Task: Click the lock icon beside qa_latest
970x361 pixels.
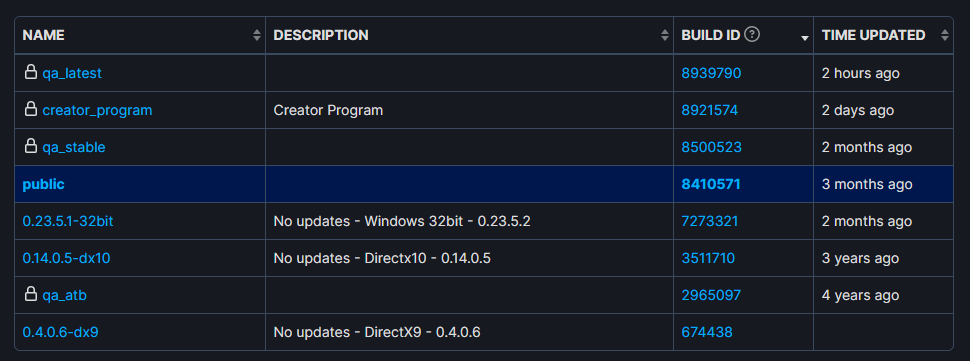Action: (x=30, y=72)
